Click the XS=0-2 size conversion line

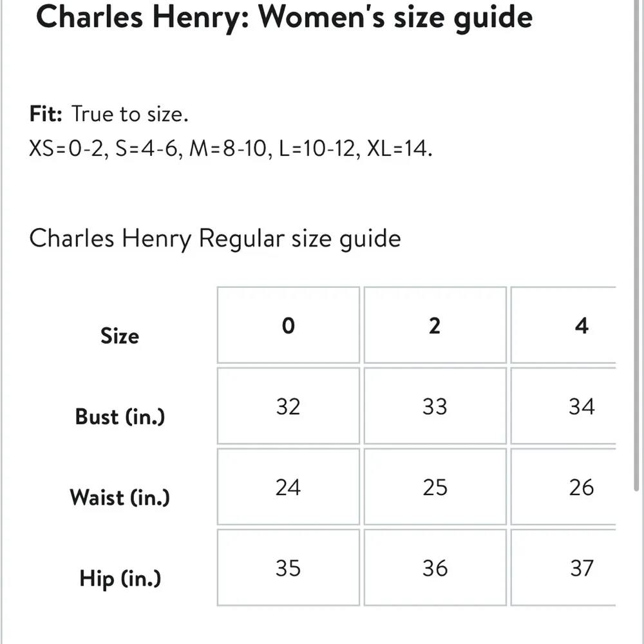point(231,149)
